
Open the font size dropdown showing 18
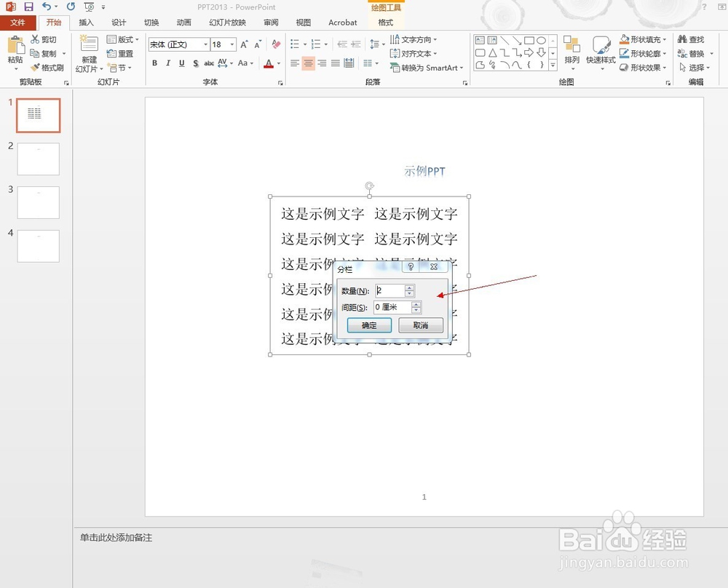point(232,44)
